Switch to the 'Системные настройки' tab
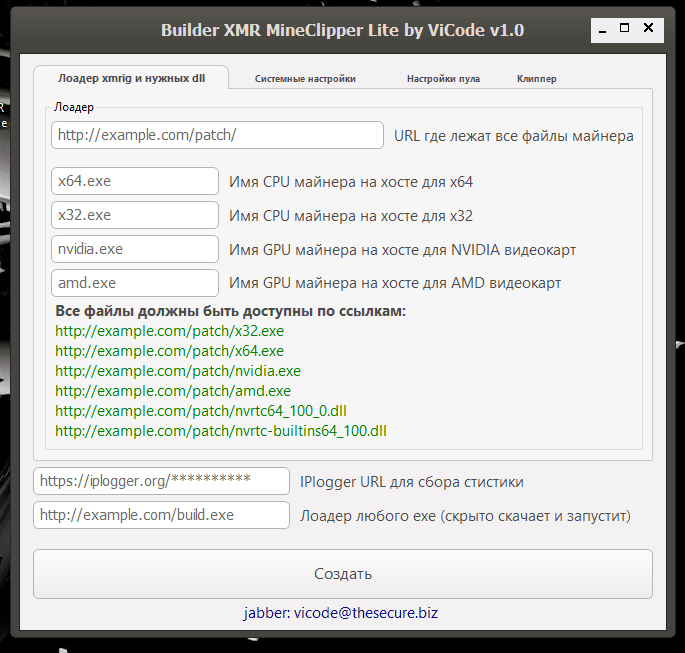Screen dimensions: 685x653 pos(305,79)
